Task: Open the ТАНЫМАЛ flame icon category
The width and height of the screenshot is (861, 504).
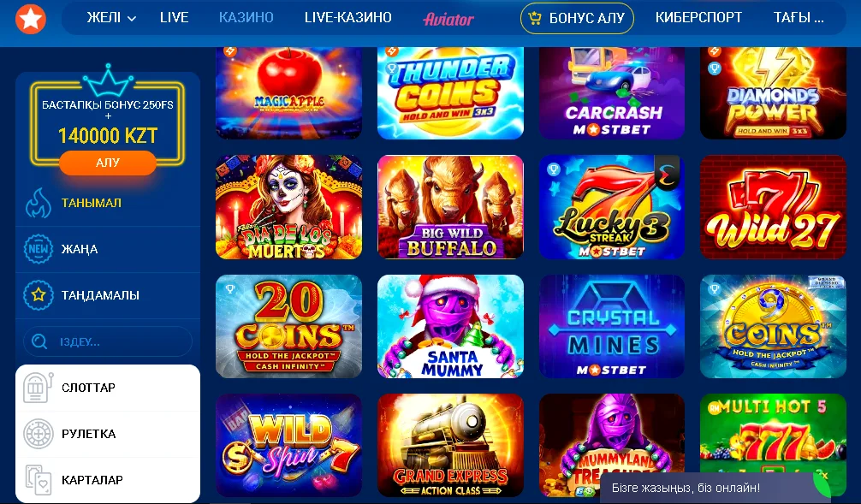Action: coord(39,203)
